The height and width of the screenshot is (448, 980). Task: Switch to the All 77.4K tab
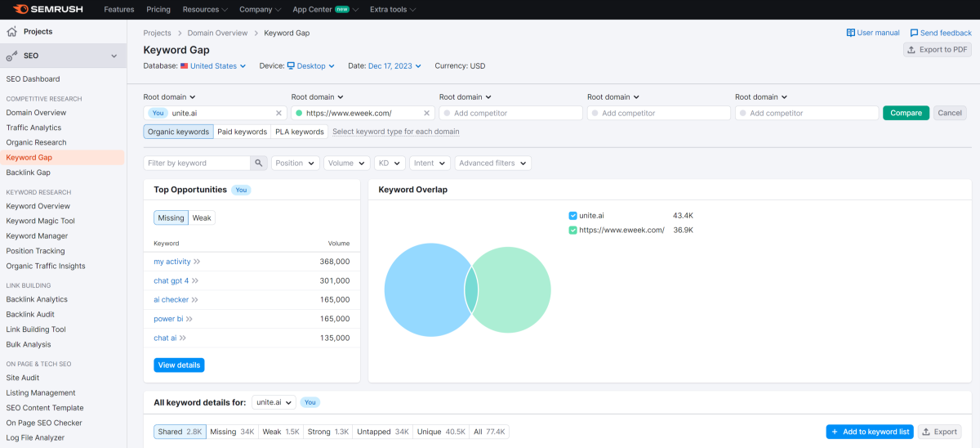(489, 432)
